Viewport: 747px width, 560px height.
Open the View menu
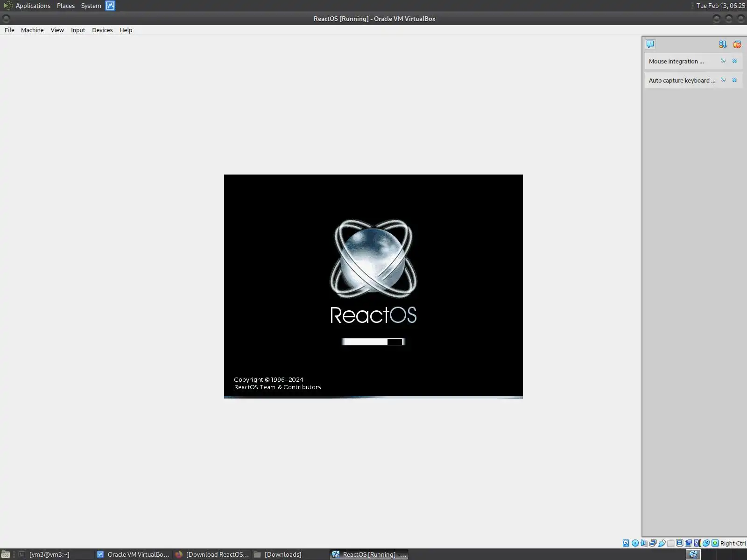click(x=57, y=30)
